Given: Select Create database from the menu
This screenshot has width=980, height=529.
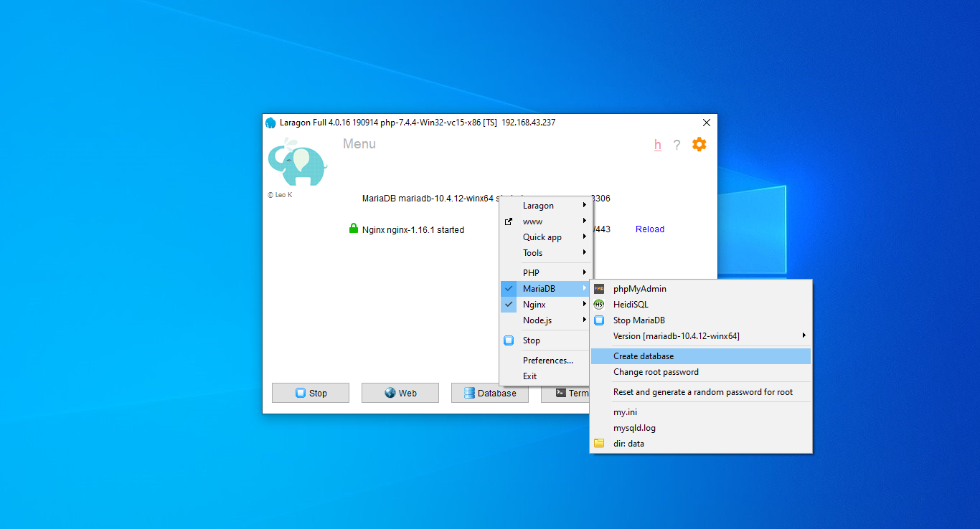Looking at the screenshot, I should (643, 356).
